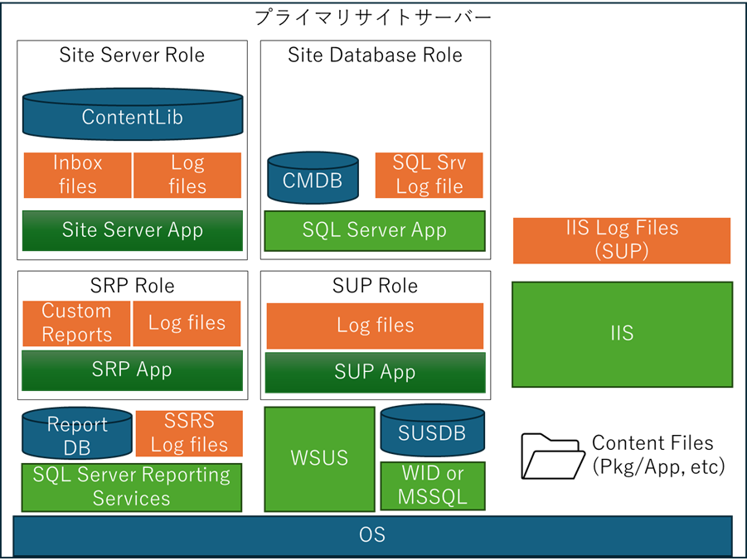This screenshot has height=560, width=747.
Task: Click the Content Files folder icon
Action: point(553,456)
